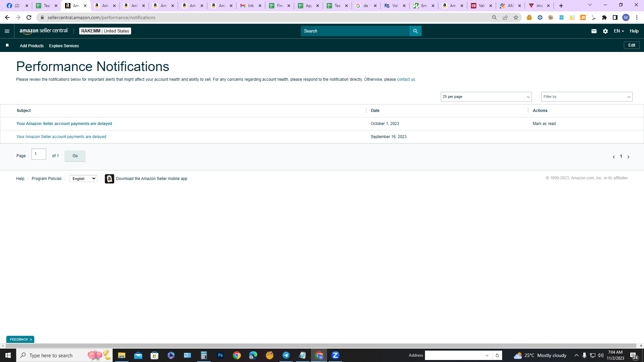Open the September 16 delayed payments notification
The image size is (644, 362).
[61, 137]
